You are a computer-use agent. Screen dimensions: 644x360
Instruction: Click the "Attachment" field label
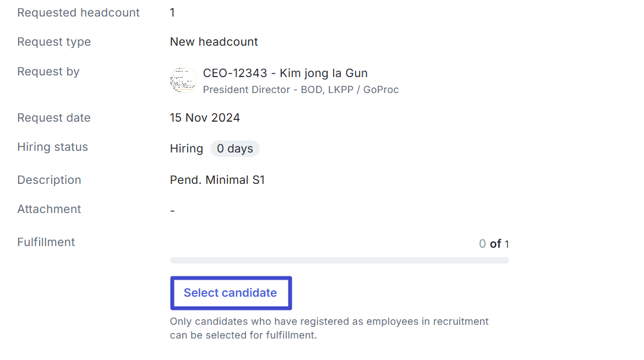(x=49, y=209)
